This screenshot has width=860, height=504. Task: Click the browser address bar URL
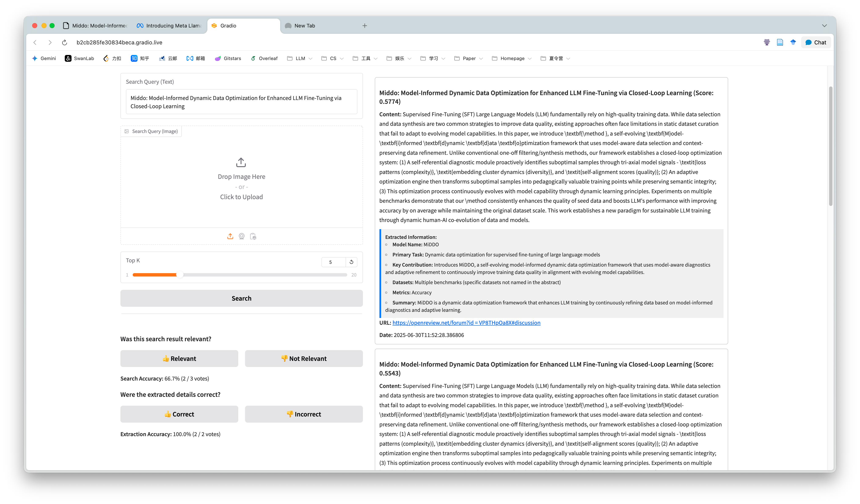[x=119, y=42]
